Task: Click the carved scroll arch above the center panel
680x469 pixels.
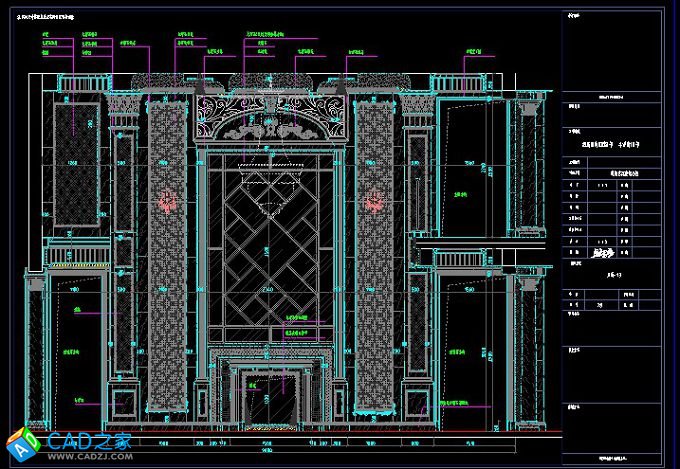Action: pos(272,118)
